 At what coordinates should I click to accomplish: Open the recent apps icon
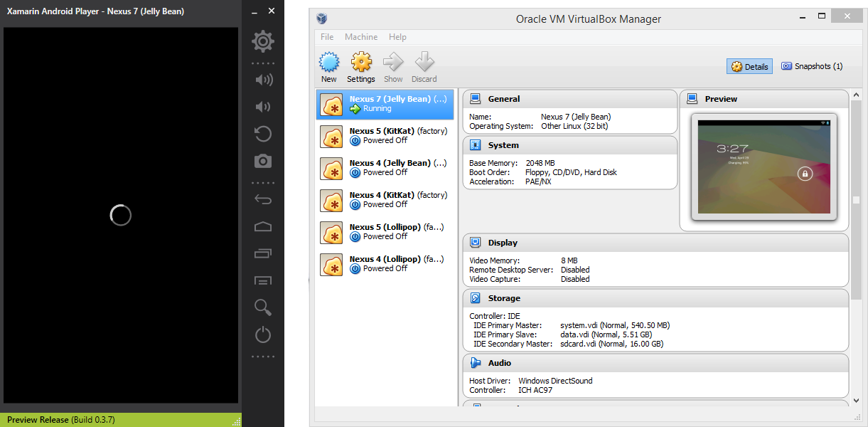coord(263,253)
